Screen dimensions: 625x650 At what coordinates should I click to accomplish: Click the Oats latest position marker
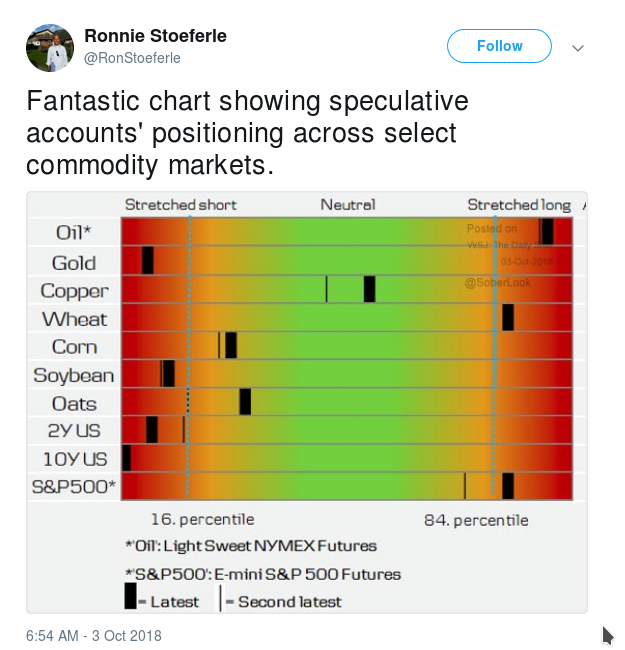(x=245, y=402)
